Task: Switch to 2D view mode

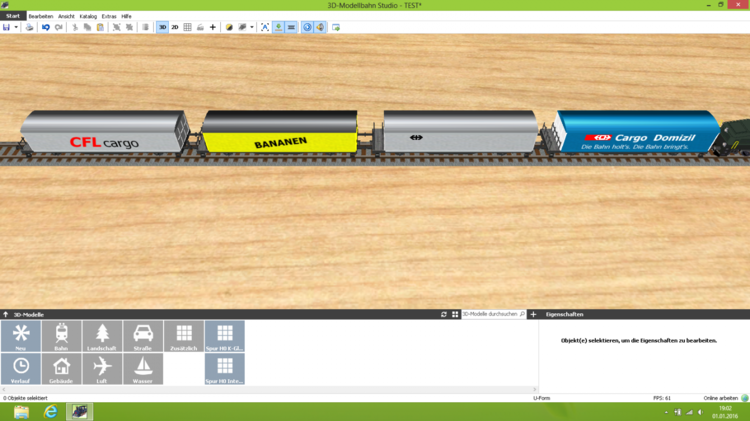Action: pos(175,27)
